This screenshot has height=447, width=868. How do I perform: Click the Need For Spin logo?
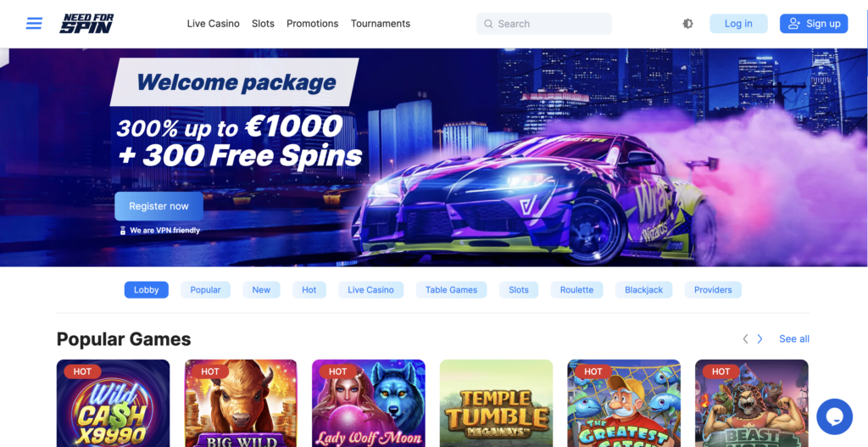87,24
